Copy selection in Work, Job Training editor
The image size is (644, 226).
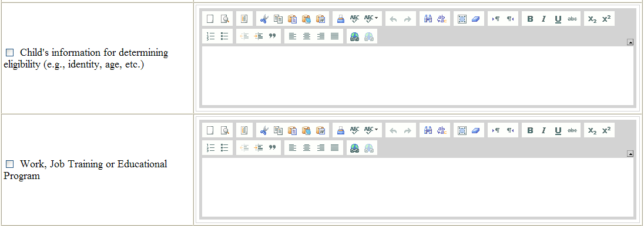click(278, 130)
